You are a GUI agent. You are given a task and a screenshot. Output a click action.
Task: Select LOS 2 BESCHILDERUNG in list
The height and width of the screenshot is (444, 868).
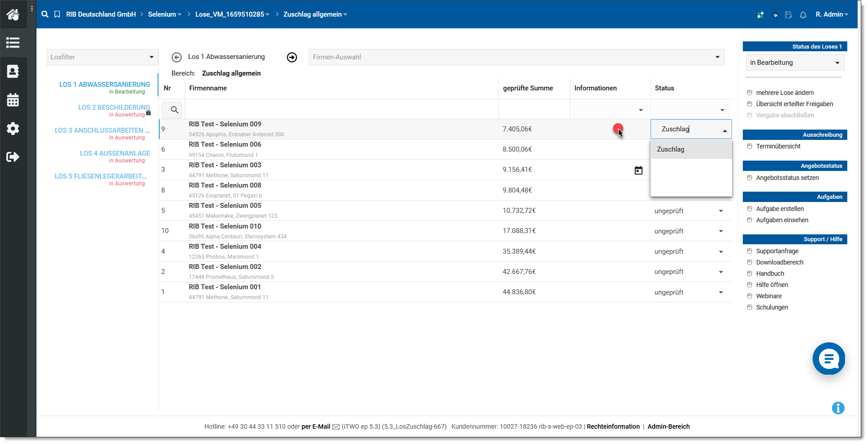[114, 108]
